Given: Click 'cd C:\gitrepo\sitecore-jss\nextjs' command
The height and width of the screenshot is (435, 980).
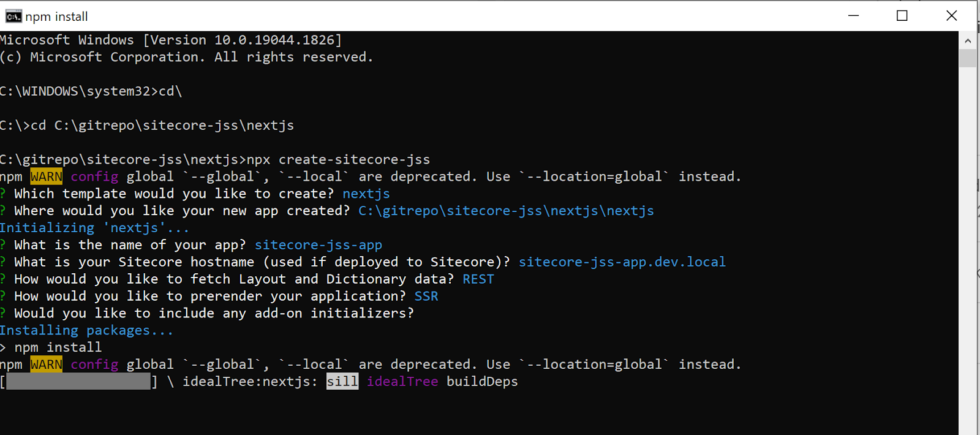Looking at the screenshot, I should click(162, 126).
